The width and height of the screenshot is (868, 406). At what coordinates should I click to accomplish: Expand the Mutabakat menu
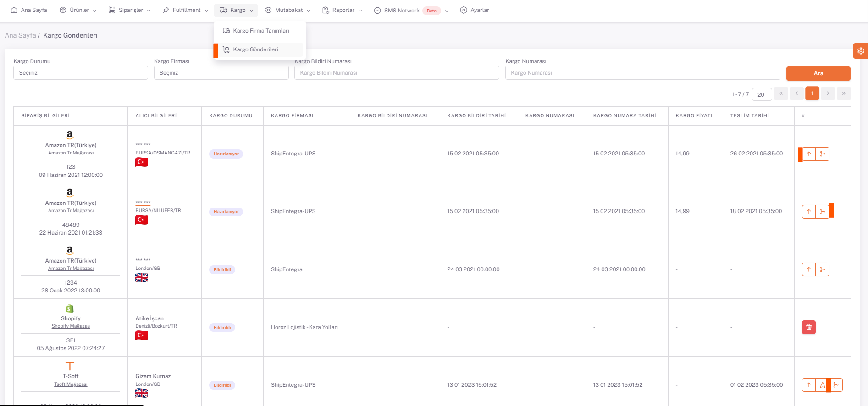point(287,10)
